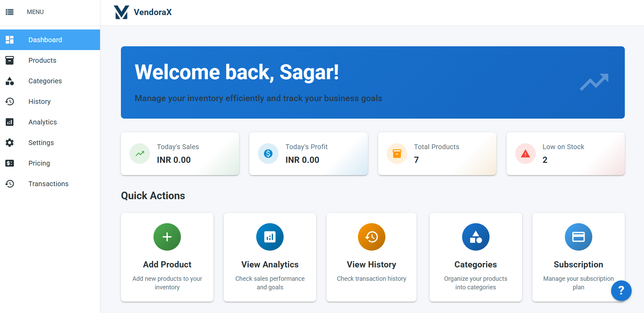Navigate to Analytics in the sidebar

[42, 122]
